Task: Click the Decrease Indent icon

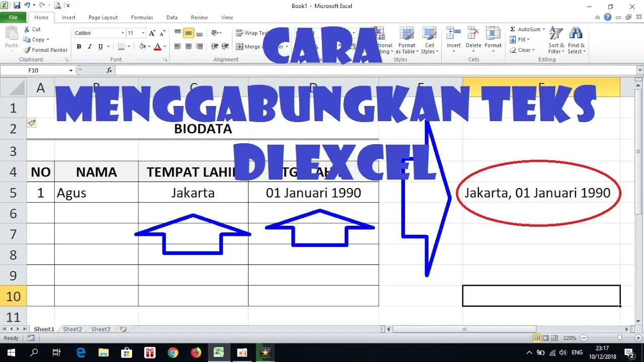Action: click(215, 47)
